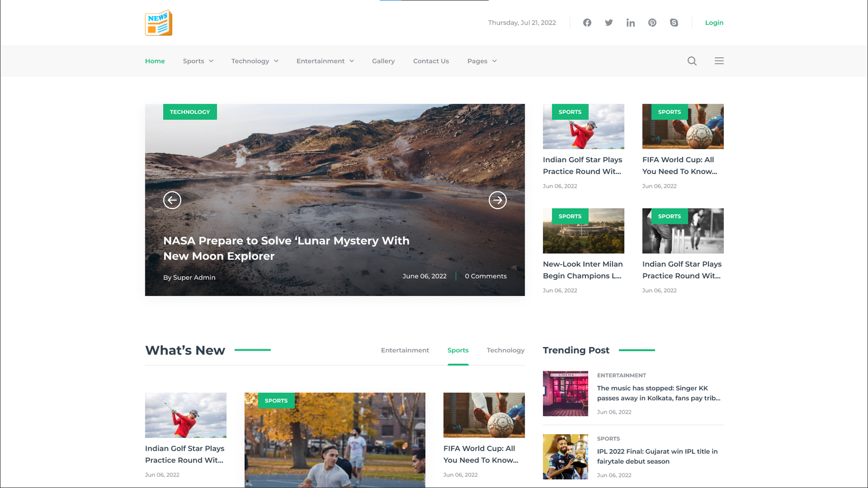Open the hamburger menu icon

719,61
